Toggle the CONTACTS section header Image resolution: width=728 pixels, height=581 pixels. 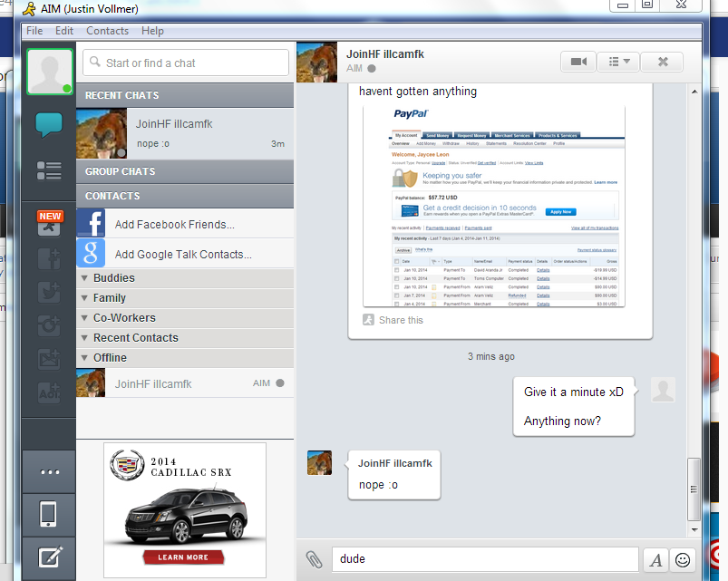185,196
